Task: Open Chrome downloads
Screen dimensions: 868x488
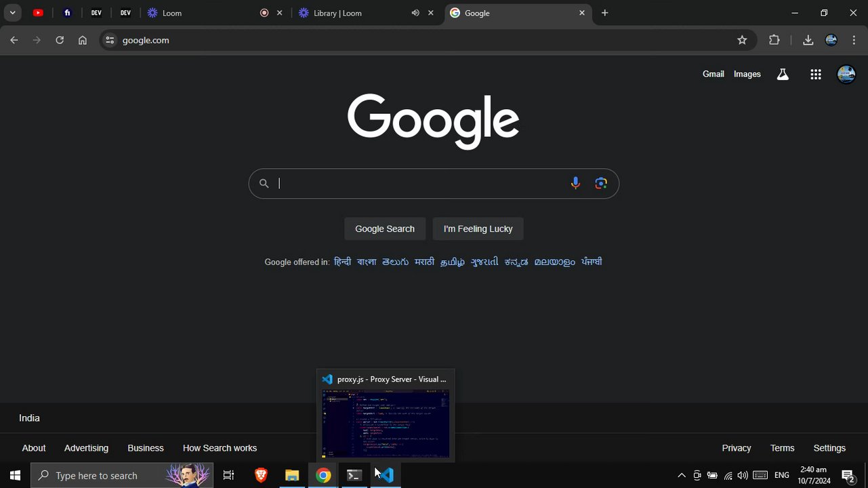Action: click(x=808, y=40)
